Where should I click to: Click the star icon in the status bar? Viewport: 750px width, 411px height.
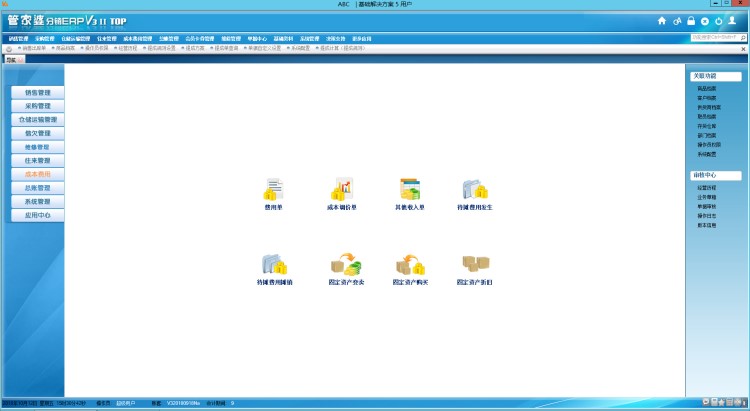point(722,403)
